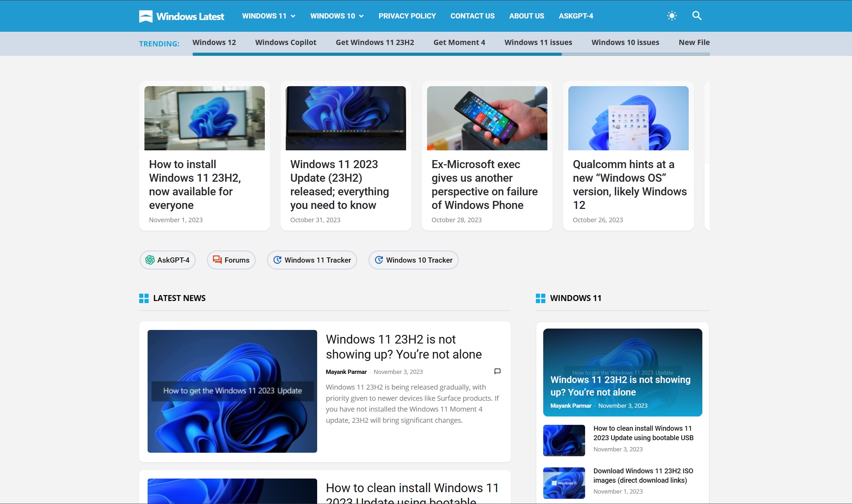Expand the Windows 10 dropdown menu

pyautogui.click(x=337, y=16)
